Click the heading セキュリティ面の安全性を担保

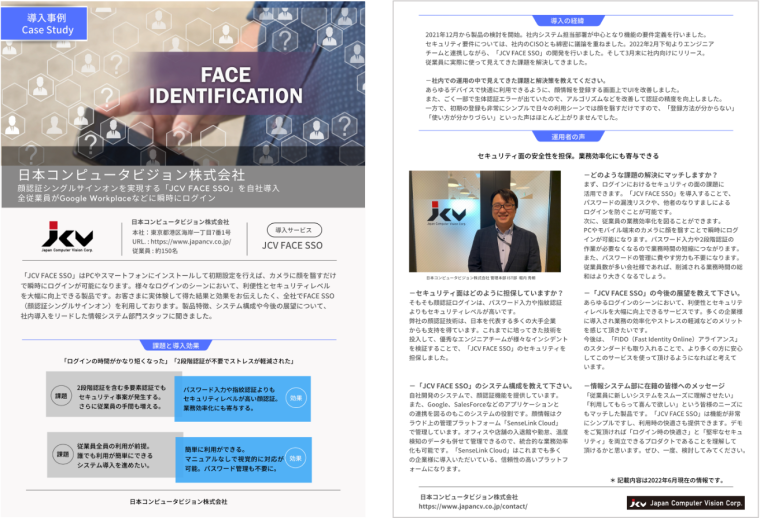568,156
